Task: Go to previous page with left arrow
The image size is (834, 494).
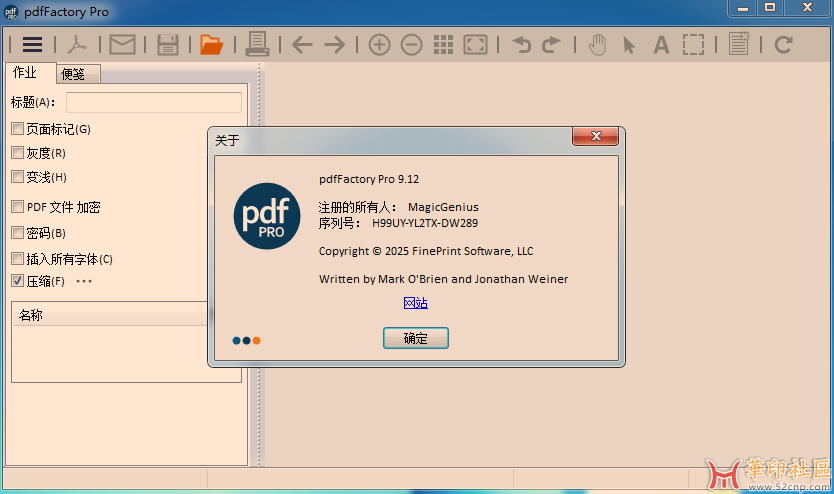Action: click(302, 45)
